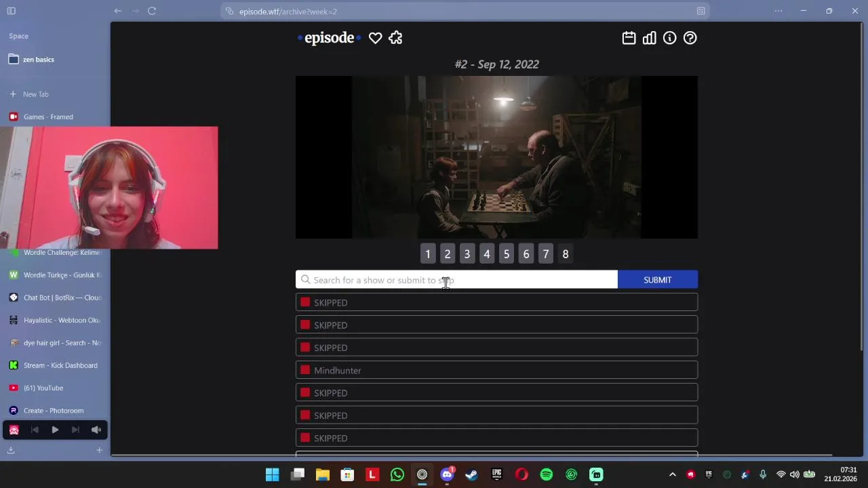This screenshot has height=488, width=868.
Task: Open Spotify from the taskbar
Action: coord(546,474)
